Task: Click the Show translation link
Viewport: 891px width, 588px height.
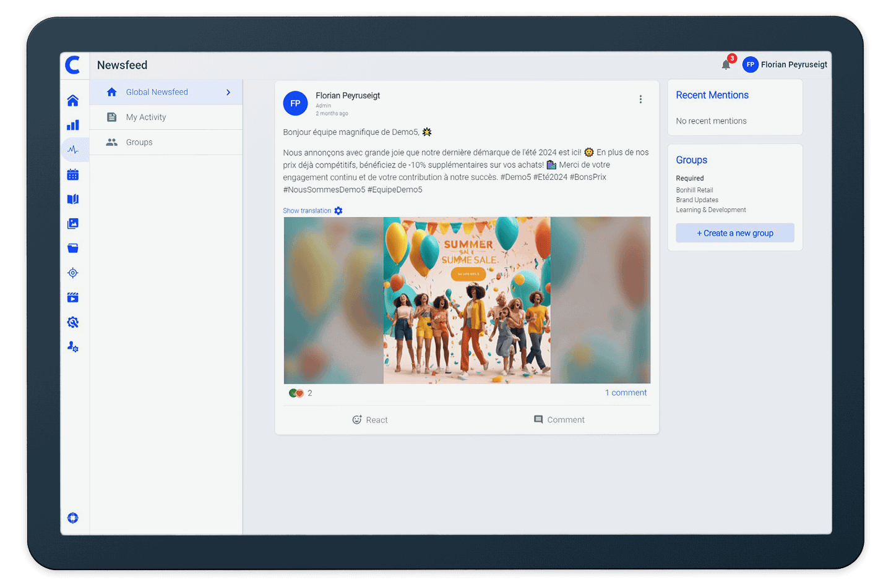Action: (307, 211)
